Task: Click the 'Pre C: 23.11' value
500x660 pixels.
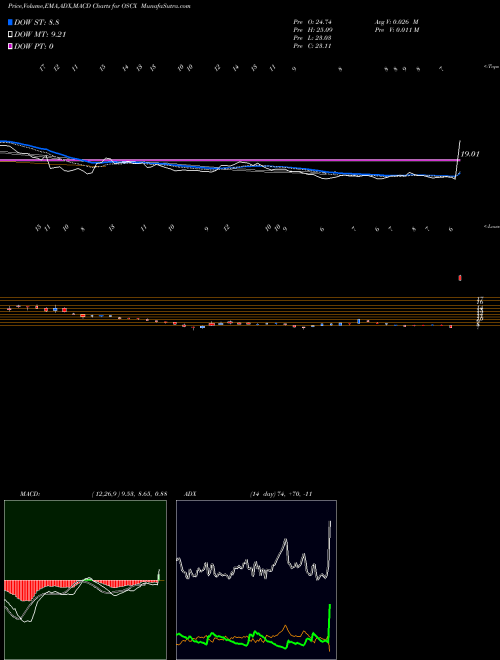Action: (314, 46)
